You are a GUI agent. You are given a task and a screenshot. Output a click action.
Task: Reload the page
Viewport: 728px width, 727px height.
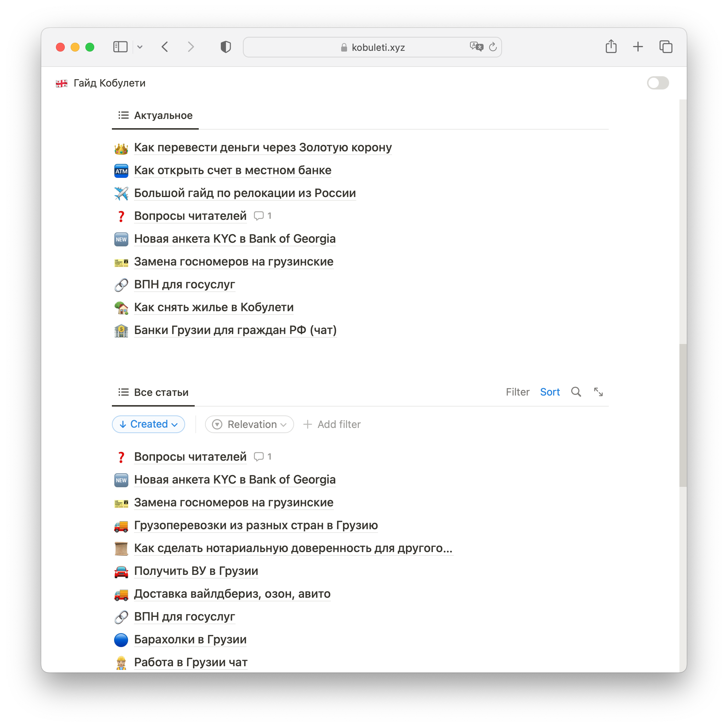tap(493, 47)
